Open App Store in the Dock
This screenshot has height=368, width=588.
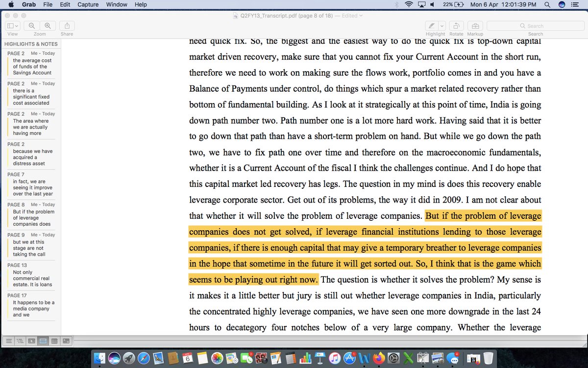(x=349, y=358)
